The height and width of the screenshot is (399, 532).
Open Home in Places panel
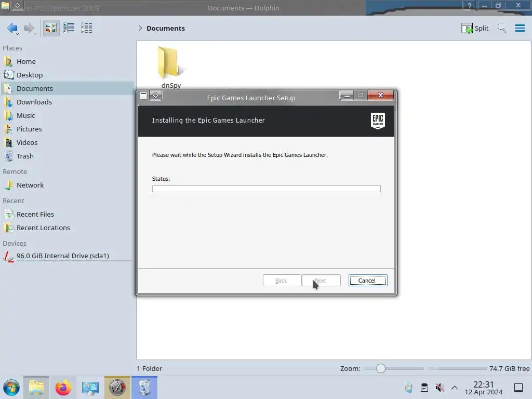tap(67, 61)
